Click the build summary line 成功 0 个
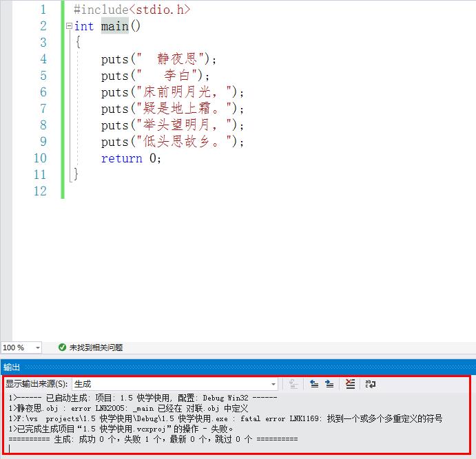Image resolution: width=476 pixels, height=459 pixels. pos(154,439)
